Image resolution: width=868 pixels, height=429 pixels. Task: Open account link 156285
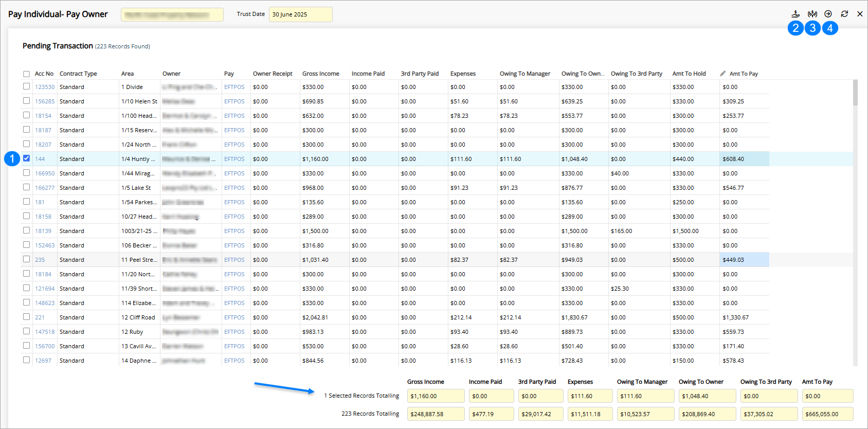(45, 101)
